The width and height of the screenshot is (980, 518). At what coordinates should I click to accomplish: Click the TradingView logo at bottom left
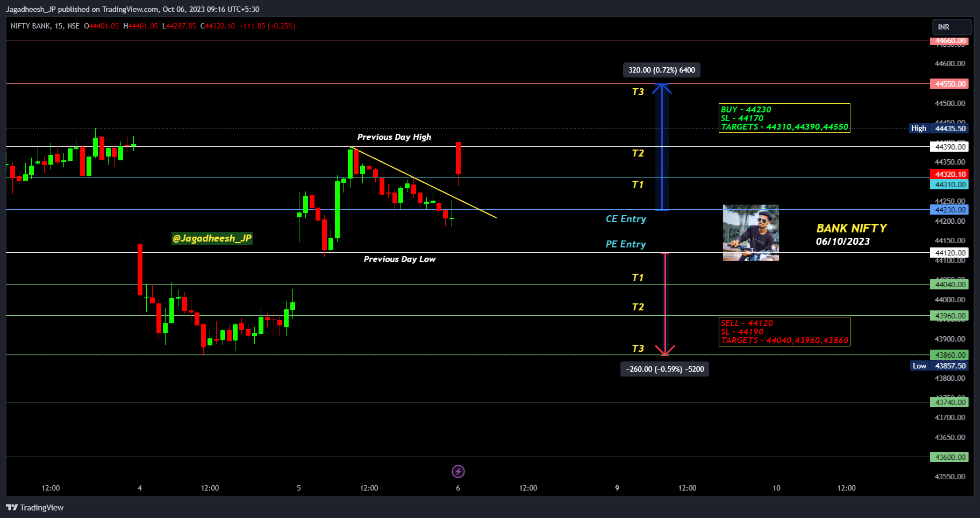(x=35, y=507)
